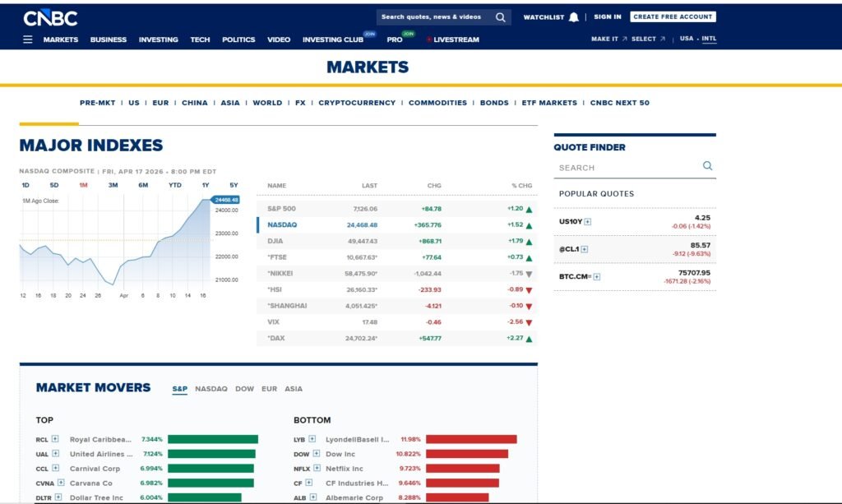The width and height of the screenshot is (842, 504).
Task: Click the LyondellBasell red percent bar
Action: [471, 439]
